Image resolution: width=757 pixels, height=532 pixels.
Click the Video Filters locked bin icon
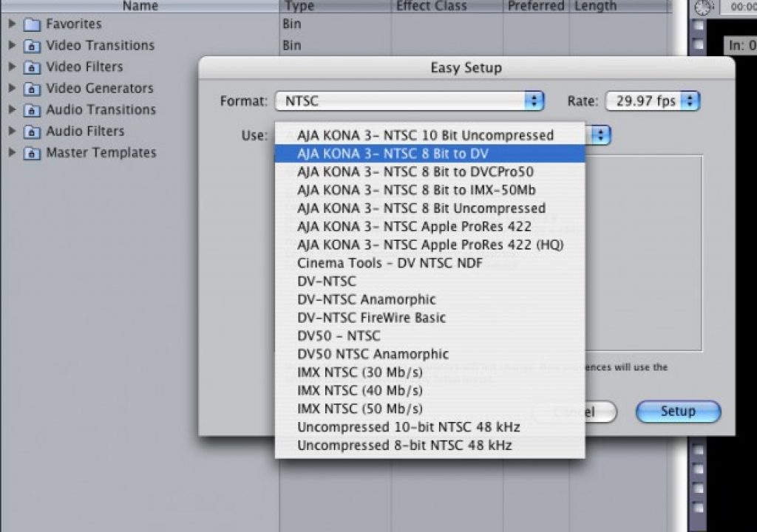[x=32, y=67]
